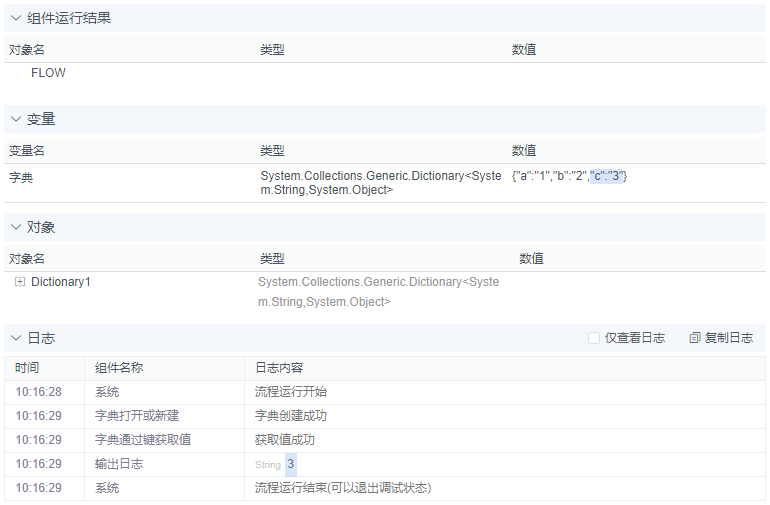
Task: Click the 数值 header in 变量 table
Action: click(x=523, y=150)
